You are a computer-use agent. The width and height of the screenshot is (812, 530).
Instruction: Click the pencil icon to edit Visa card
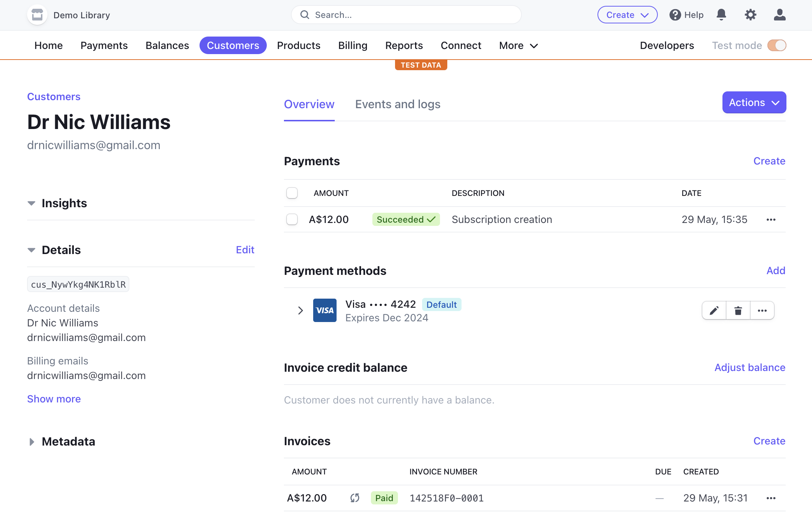click(714, 311)
